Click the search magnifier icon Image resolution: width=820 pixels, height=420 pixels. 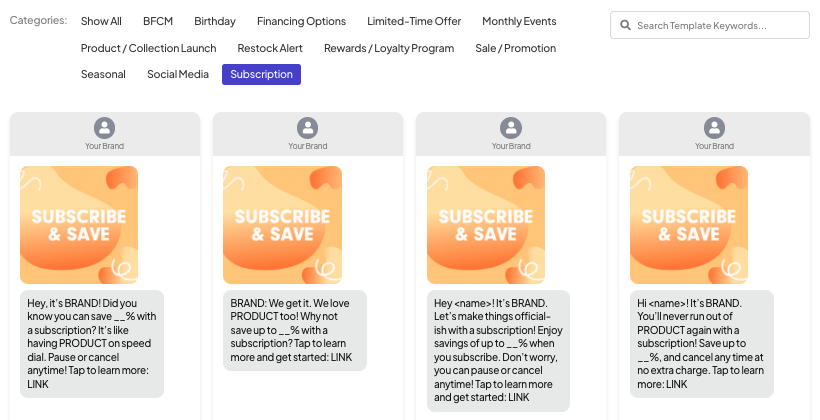coord(625,25)
